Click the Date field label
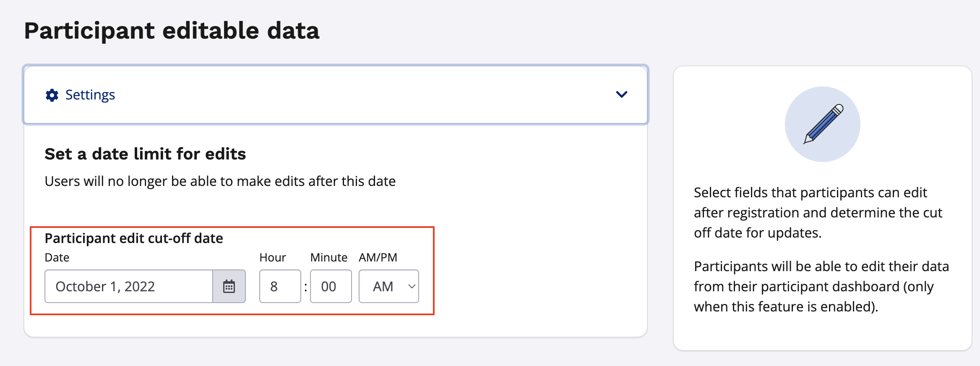 point(57,258)
